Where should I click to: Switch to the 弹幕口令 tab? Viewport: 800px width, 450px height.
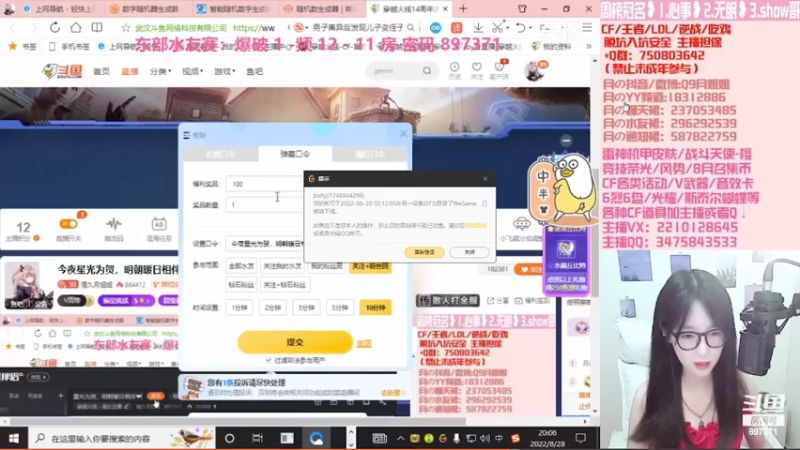[295, 154]
